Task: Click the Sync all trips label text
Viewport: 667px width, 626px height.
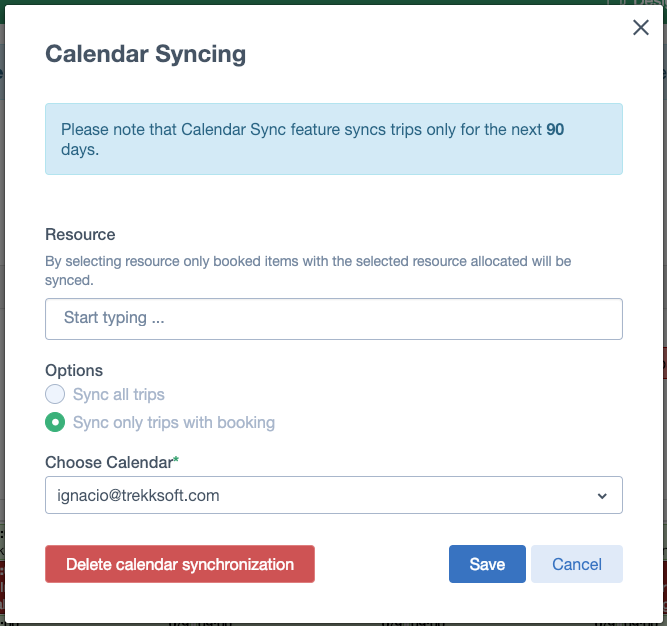Action: coord(119,394)
